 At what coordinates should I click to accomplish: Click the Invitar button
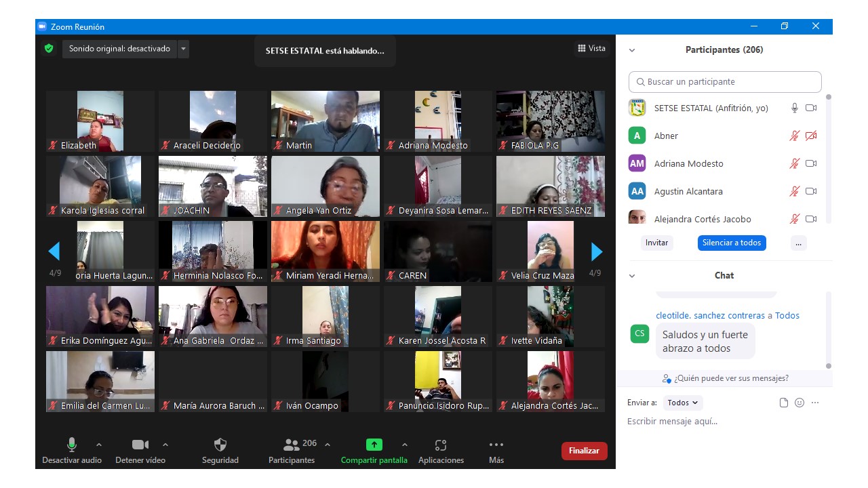[x=656, y=243]
